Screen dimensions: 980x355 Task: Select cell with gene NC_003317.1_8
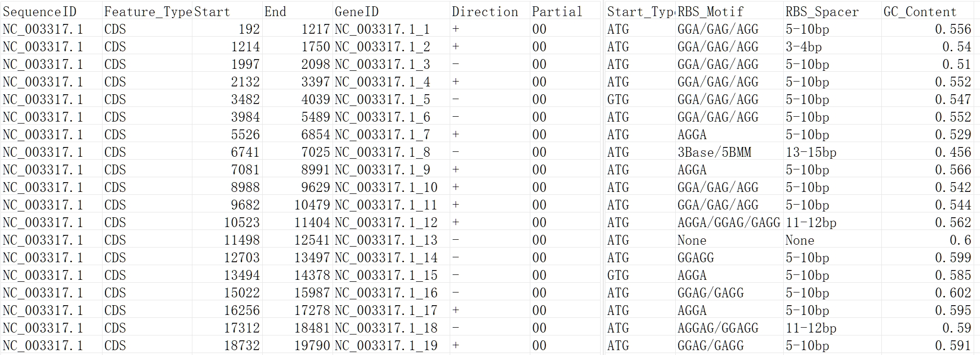(x=391, y=152)
